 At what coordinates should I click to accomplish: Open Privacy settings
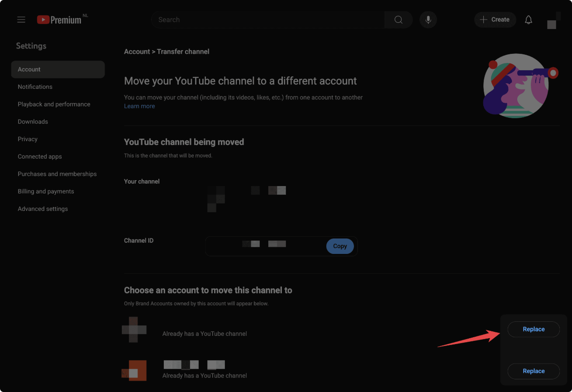coord(28,139)
